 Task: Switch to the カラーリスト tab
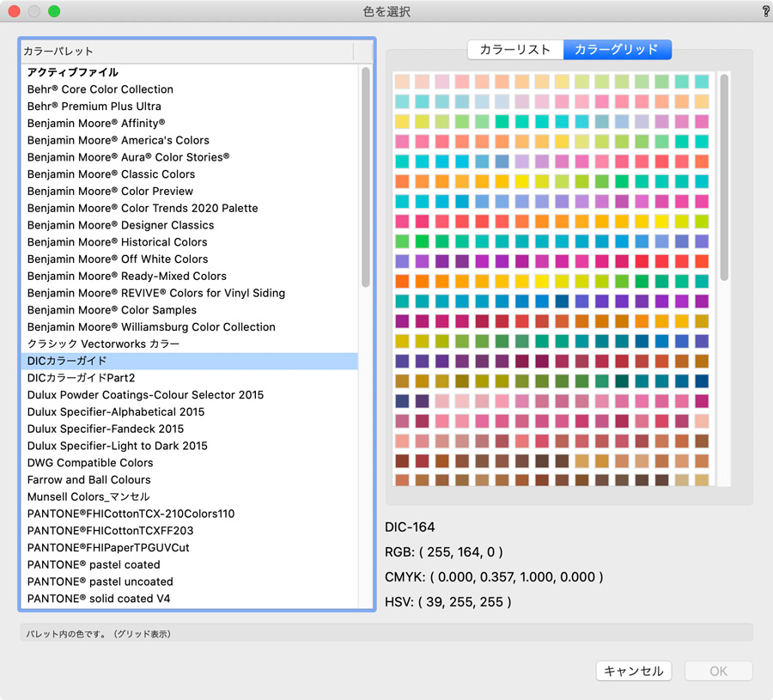(515, 50)
